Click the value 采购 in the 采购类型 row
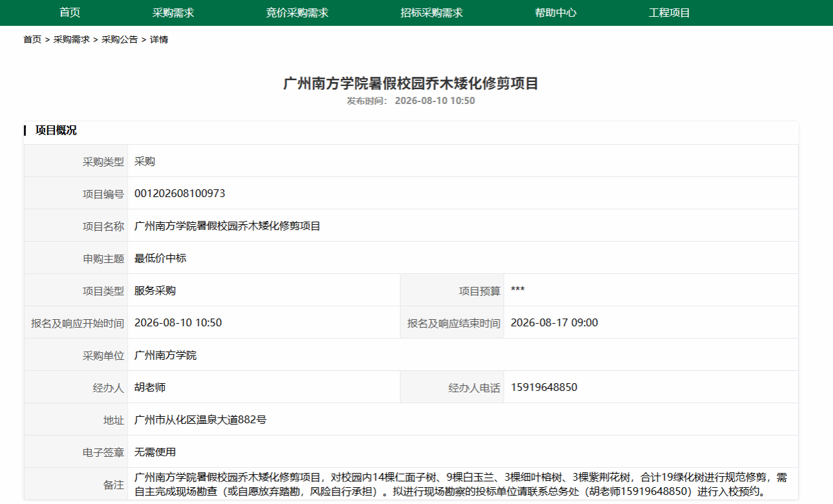The width and height of the screenshot is (833, 504). click(145, 162)
